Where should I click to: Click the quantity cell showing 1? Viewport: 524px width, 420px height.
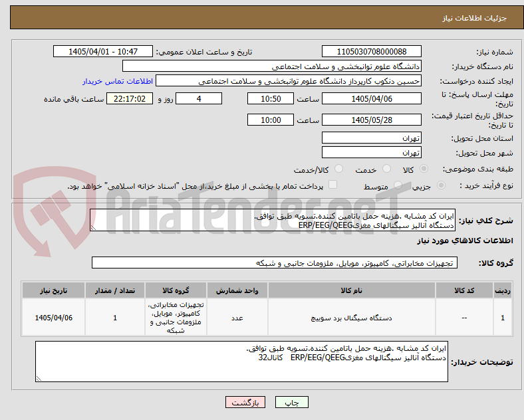click(x=115, y=318)
